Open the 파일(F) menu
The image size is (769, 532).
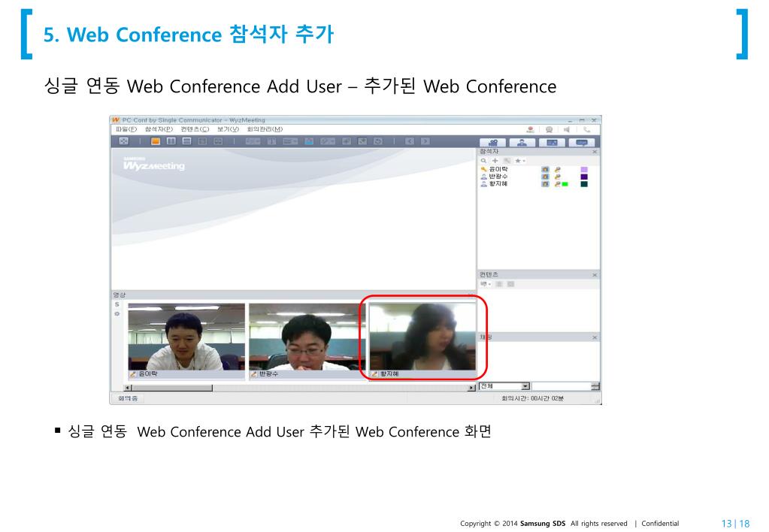[x=126, y=129]
